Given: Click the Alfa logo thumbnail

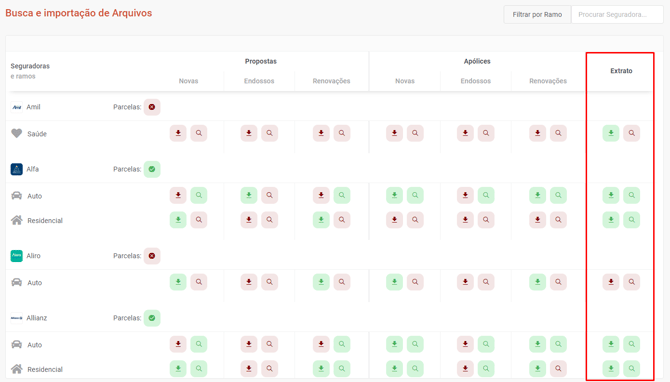Looking at the screenshot, I should (17, 169).
